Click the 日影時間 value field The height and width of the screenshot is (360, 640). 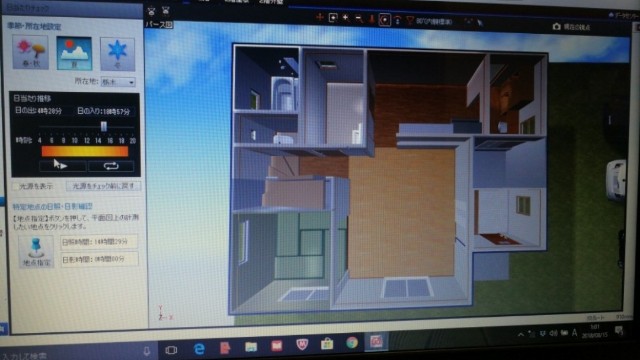click(99, 259)
